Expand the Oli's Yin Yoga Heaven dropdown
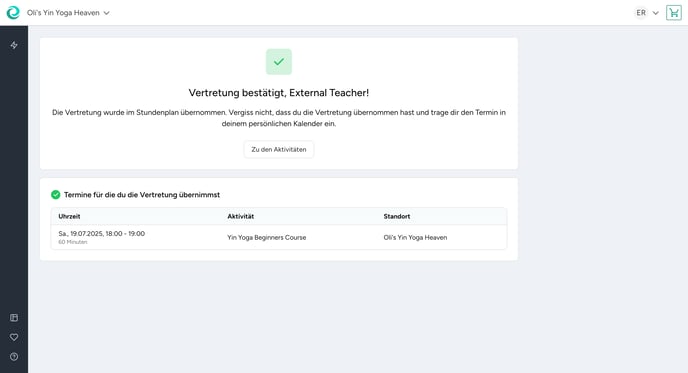This screenshot has width=688, height=373. click(68, 13)
